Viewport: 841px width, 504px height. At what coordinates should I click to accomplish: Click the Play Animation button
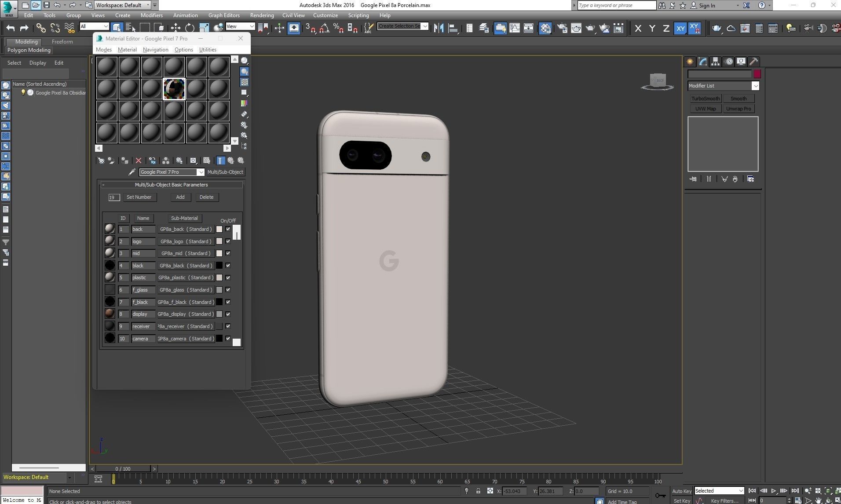774,491
